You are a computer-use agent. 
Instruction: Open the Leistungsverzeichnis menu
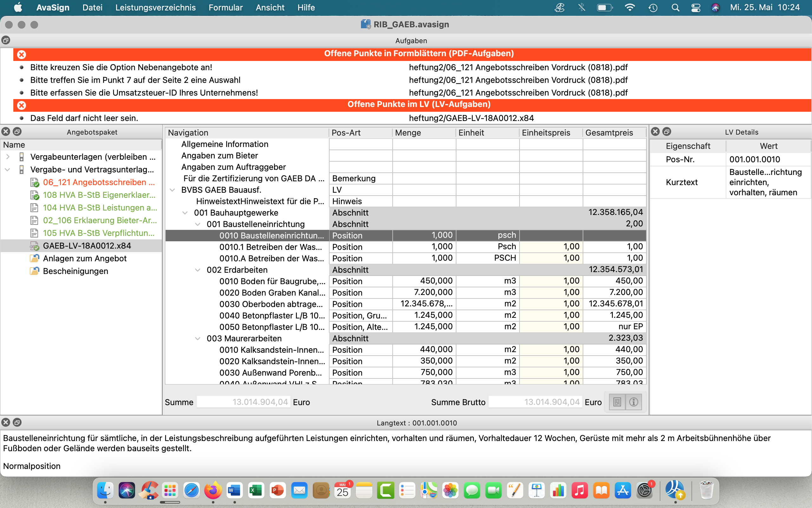(x=155, y=7)
